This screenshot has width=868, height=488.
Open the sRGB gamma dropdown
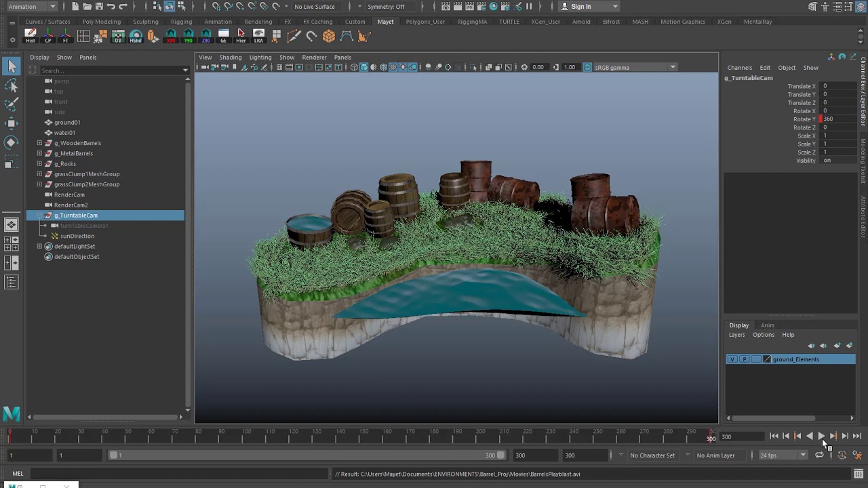[x=635, y=67]
